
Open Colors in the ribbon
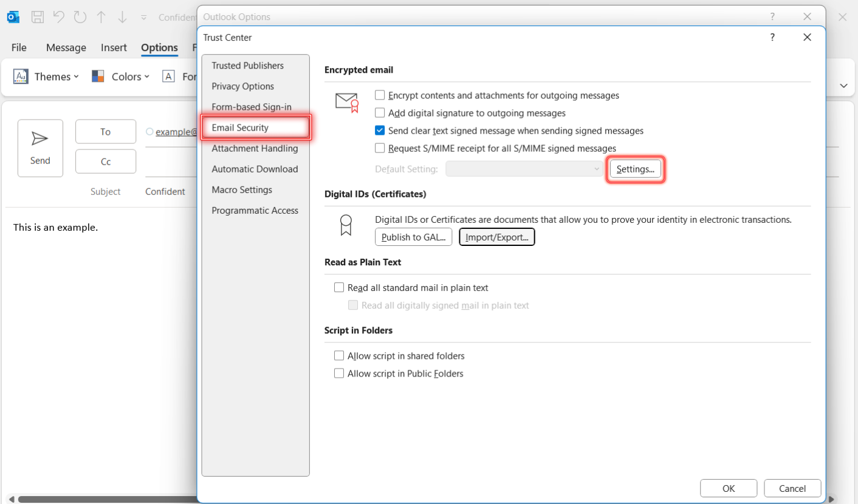pyautogui.click(x=120, y=77)
